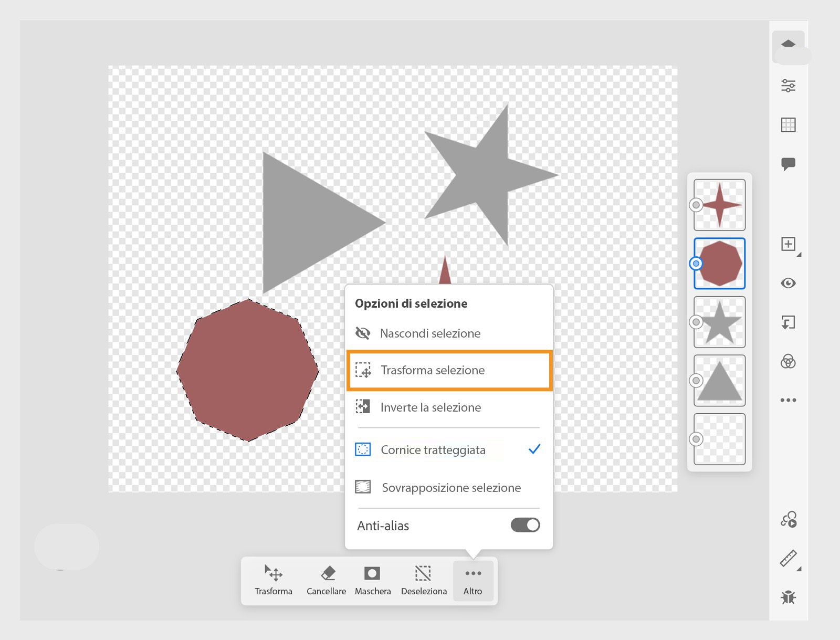Click Deseleziona to clear selection
The width and height of the screenshot is (840, 640).
(x=424, y=581)
